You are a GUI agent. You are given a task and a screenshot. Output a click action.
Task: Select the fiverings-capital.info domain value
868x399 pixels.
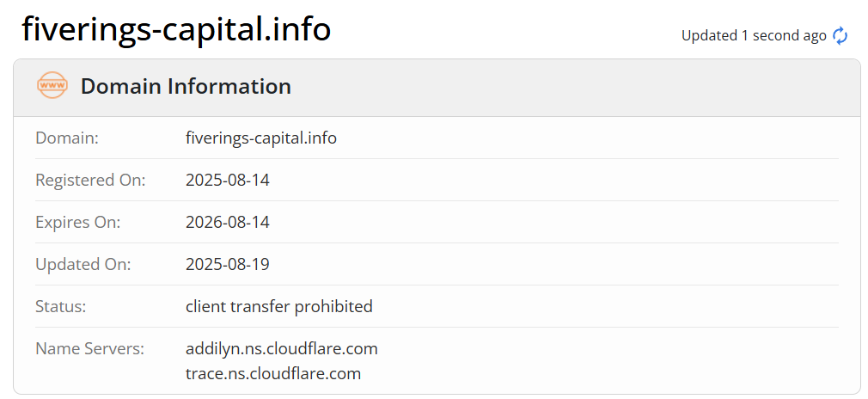coord(261,138)
